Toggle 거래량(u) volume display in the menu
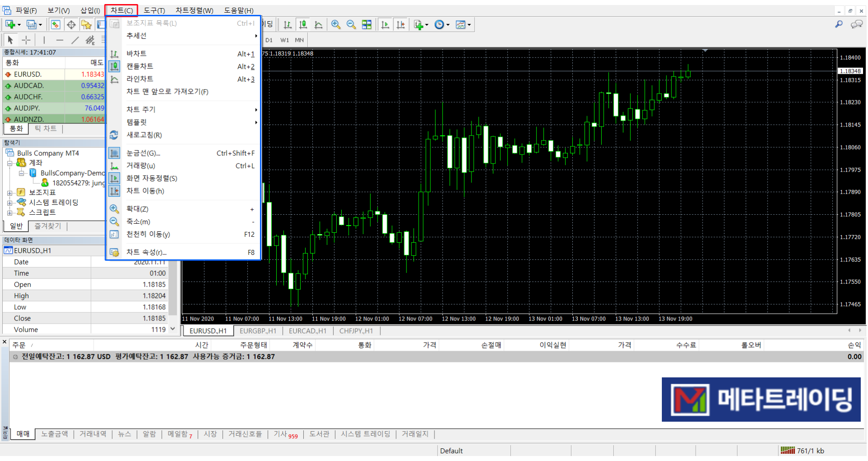Screen dimensions: 868x461 click(x=141, y=166)
